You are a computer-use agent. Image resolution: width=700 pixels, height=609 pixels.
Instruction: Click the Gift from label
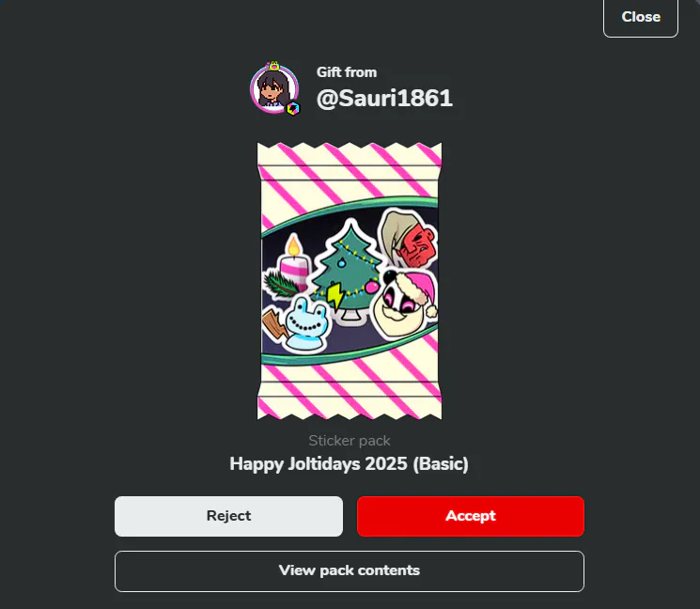click(347, 72)
